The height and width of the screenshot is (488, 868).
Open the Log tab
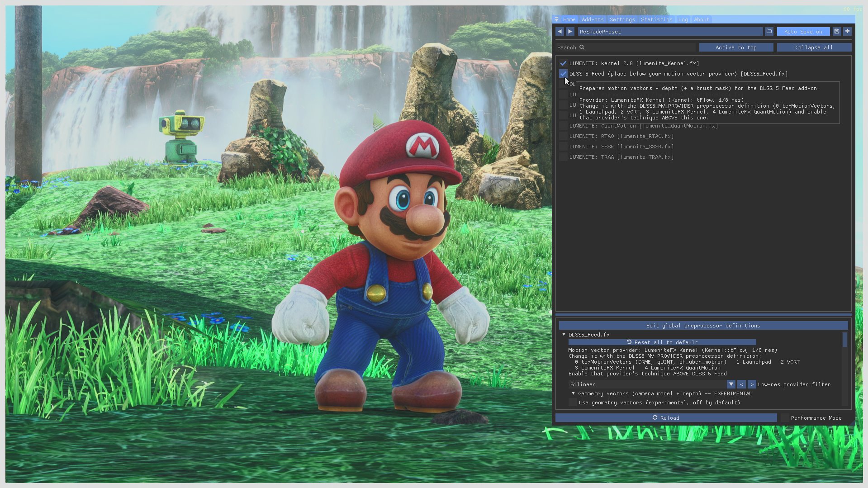[683, 19]
